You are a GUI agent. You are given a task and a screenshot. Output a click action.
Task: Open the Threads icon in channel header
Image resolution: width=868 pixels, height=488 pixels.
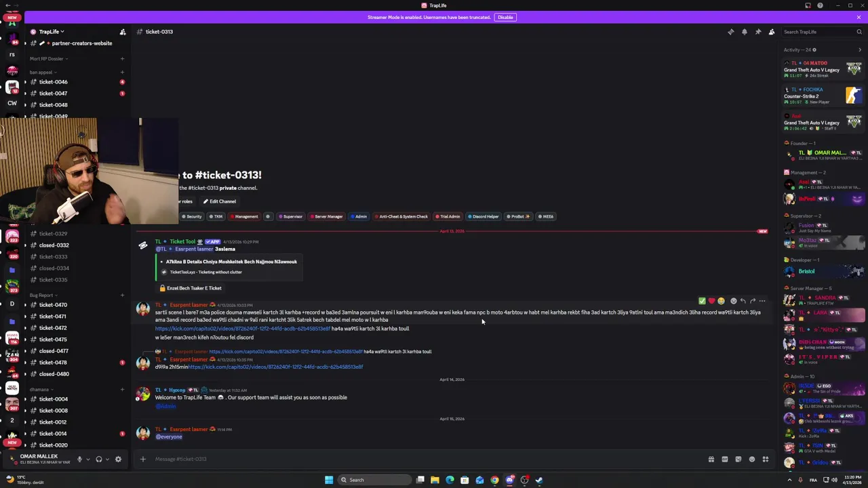click(731, 32)
